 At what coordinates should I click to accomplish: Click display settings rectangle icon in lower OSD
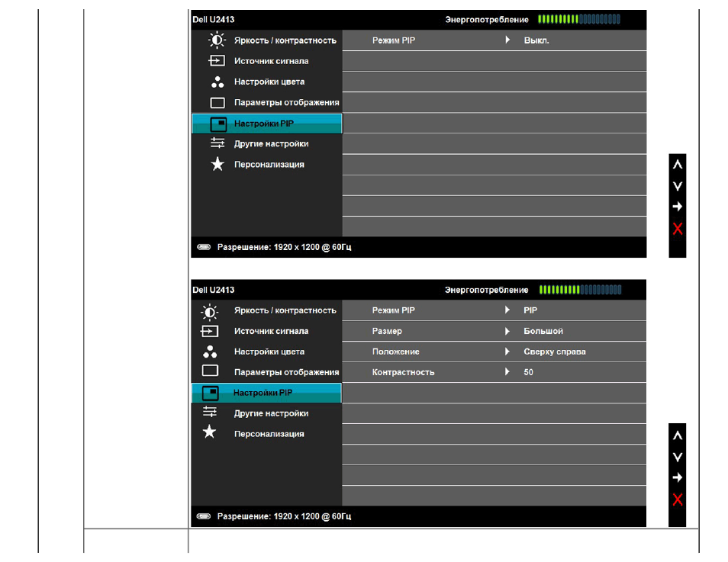pyautogui.click(x=210, y=371)
